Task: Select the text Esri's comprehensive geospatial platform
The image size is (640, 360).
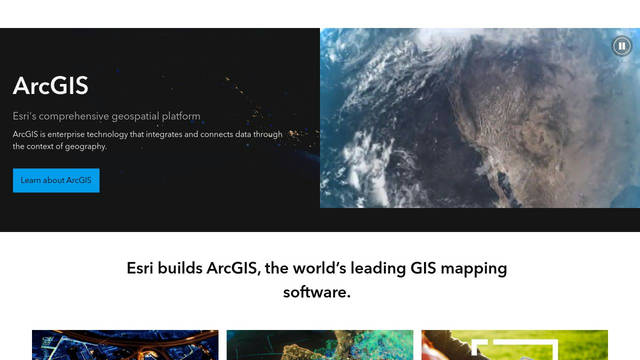Action: click(107, 116)
